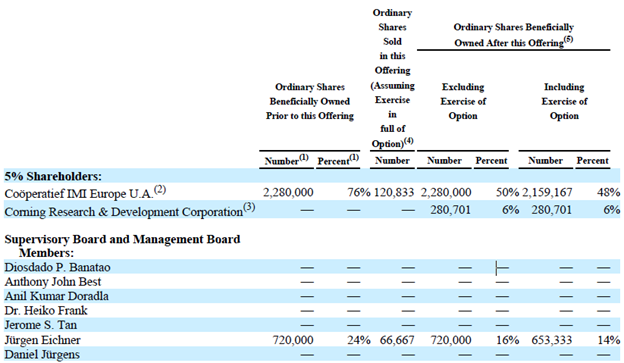Screen dimensions: 624x363
Task: Click the 16% cell in Eichner row
Action: tap(507, 340)
